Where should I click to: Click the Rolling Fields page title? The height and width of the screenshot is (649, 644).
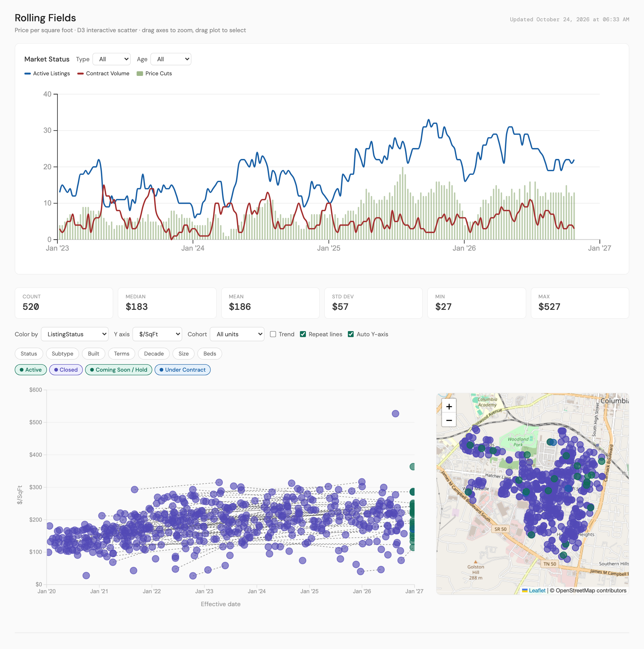pos(45,18)
